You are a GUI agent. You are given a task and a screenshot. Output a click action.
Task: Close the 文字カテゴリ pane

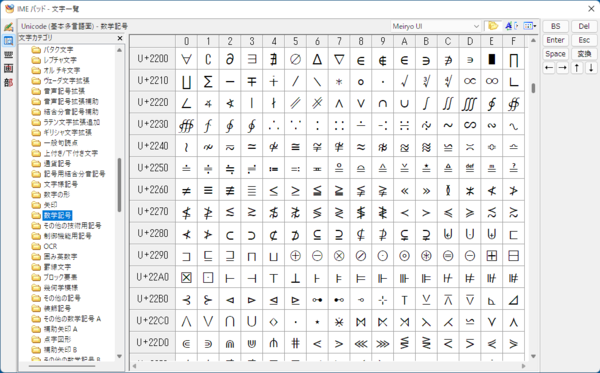(120, 38)
